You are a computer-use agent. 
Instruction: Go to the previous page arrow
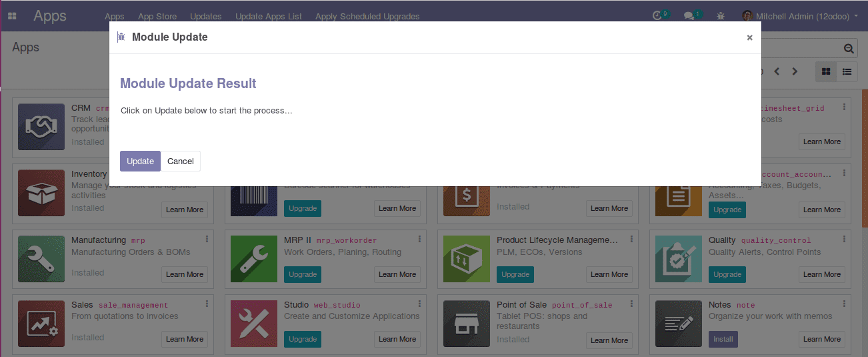[x=777, y=71]
